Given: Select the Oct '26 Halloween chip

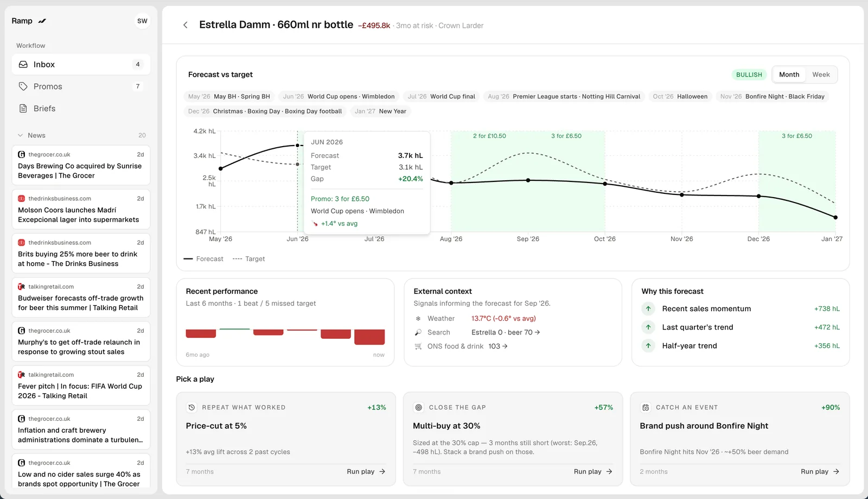Looking at the screenshot, I should [680, 97].
